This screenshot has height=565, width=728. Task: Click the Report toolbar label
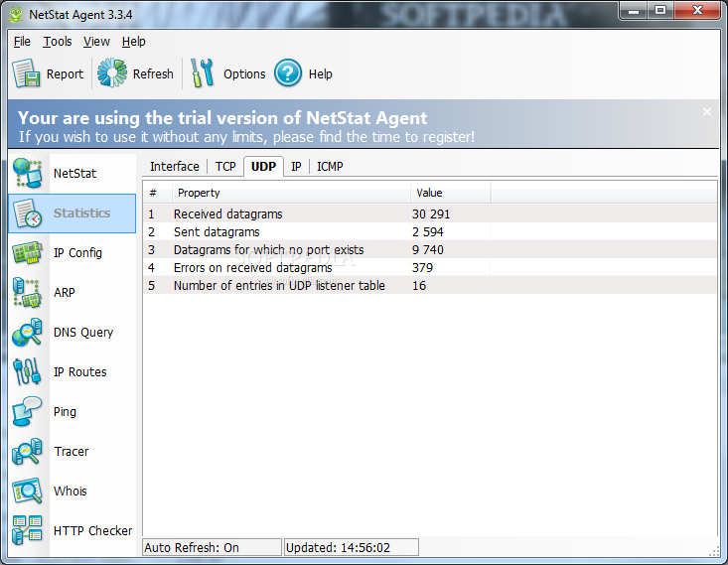(65, 73)
